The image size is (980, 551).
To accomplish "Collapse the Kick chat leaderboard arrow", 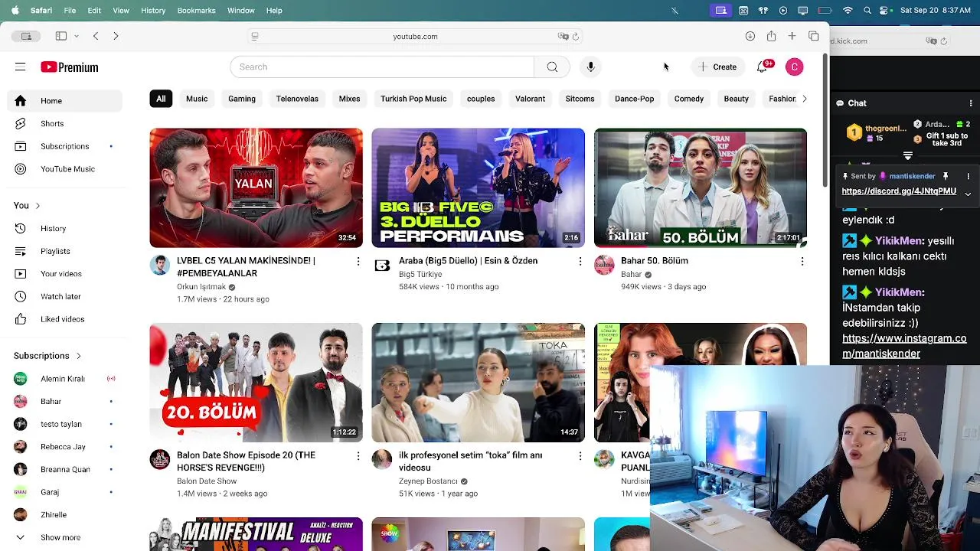I will [908, 155].
